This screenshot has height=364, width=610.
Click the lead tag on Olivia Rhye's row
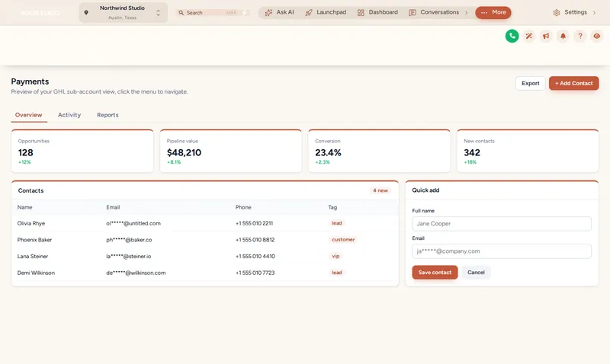pyautogui.click(x=337, y=223)
